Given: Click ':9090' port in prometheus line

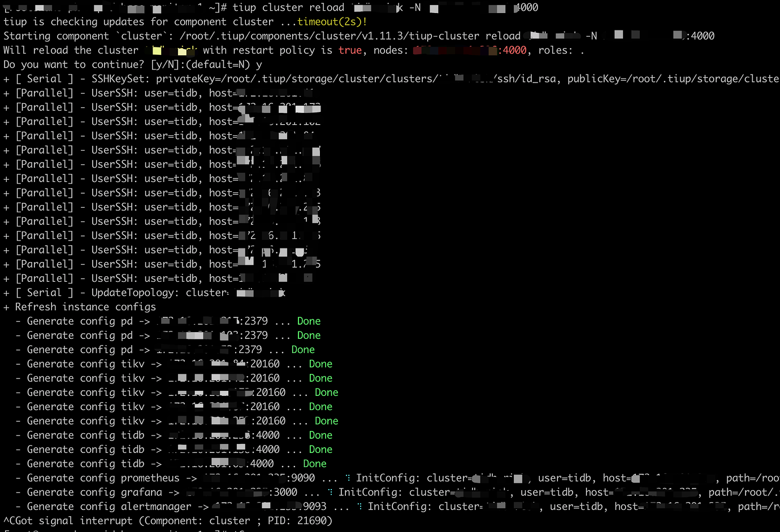Looking at the screenshot, I should (300, 478).
